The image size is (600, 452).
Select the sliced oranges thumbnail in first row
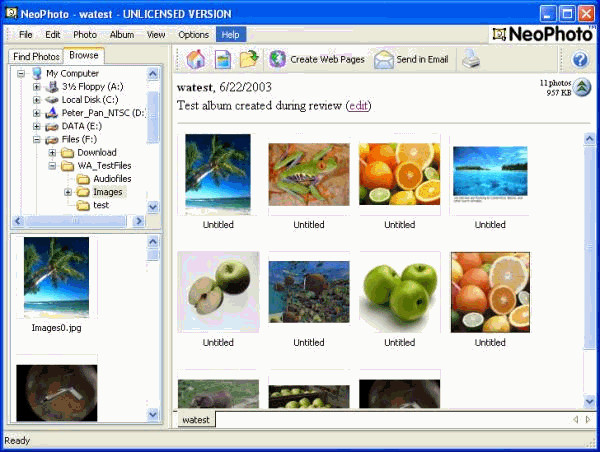[399, 174]
